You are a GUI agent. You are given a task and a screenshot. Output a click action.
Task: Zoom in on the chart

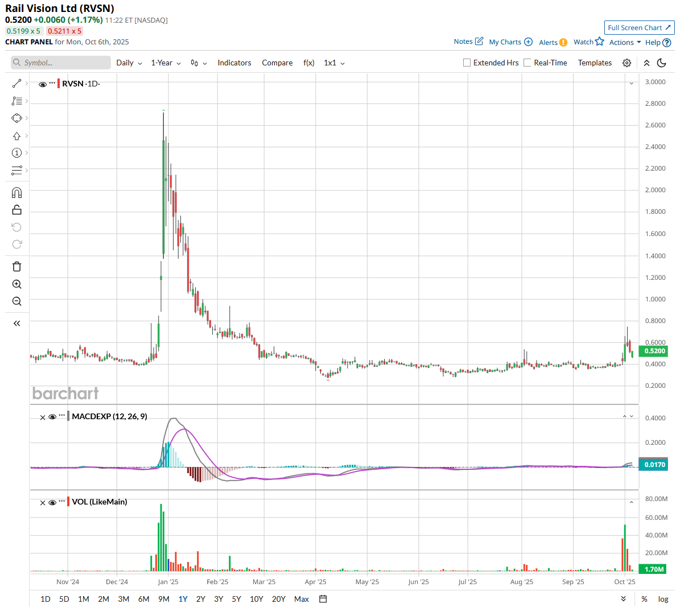click(17, 284)
